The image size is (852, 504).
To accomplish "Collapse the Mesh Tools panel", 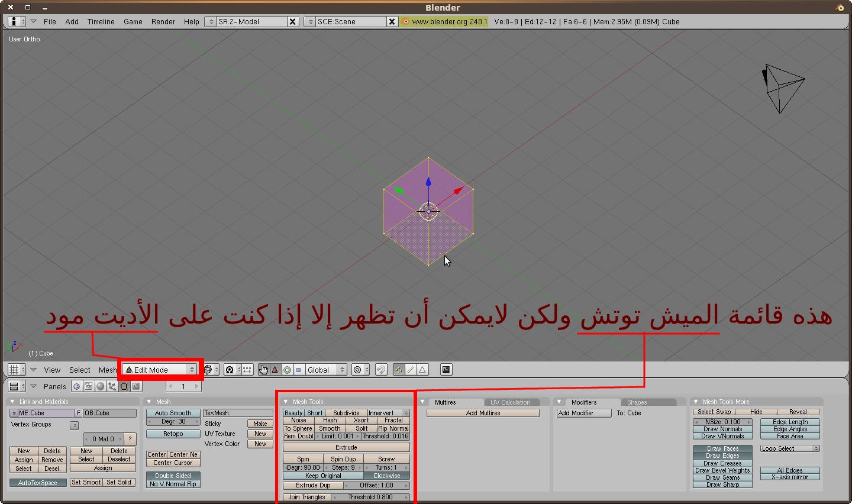I will (x=286, y=402).
